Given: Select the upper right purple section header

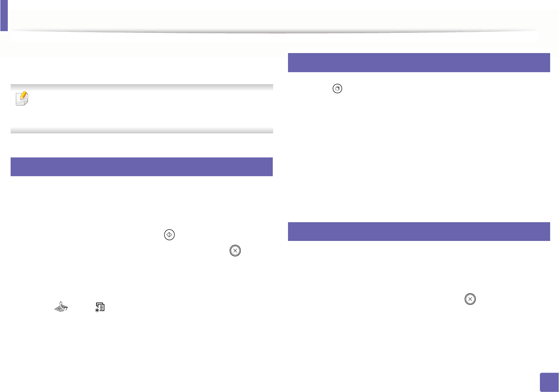Looking at the screenshot, I should 419,63.
